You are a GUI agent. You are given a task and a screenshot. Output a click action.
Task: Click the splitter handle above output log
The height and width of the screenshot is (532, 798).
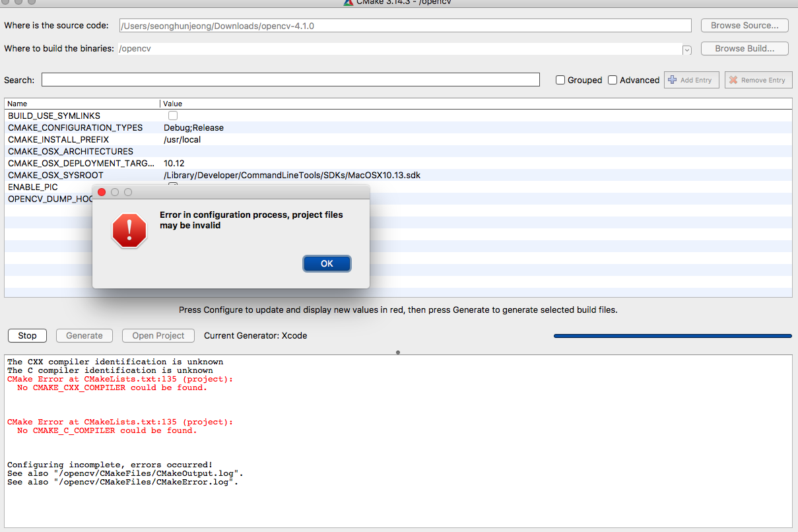[398, 352]
